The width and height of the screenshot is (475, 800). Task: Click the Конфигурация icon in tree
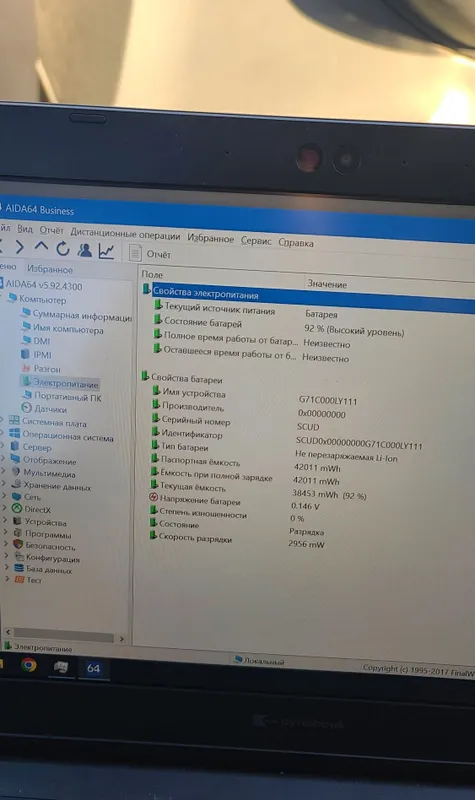19,557
